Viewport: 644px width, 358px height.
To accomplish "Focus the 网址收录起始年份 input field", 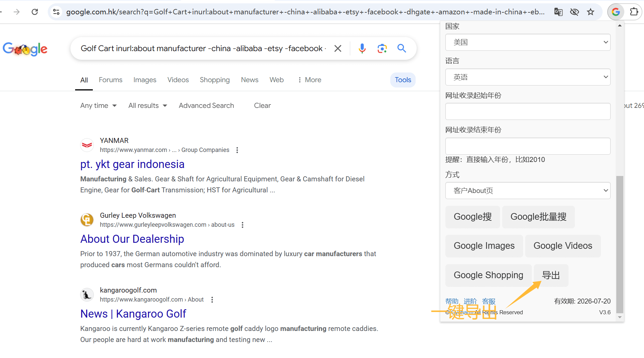I will 527,112.
